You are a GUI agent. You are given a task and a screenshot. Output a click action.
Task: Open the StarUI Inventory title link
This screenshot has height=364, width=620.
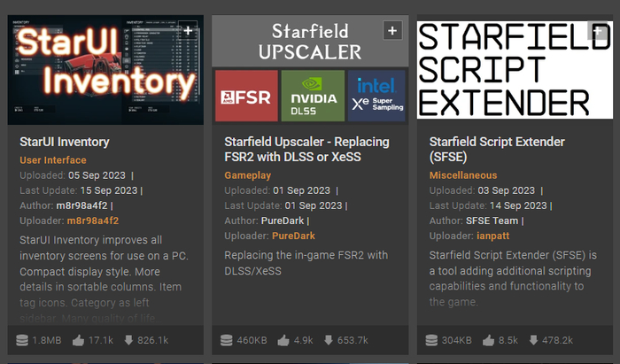pos(65,142)
